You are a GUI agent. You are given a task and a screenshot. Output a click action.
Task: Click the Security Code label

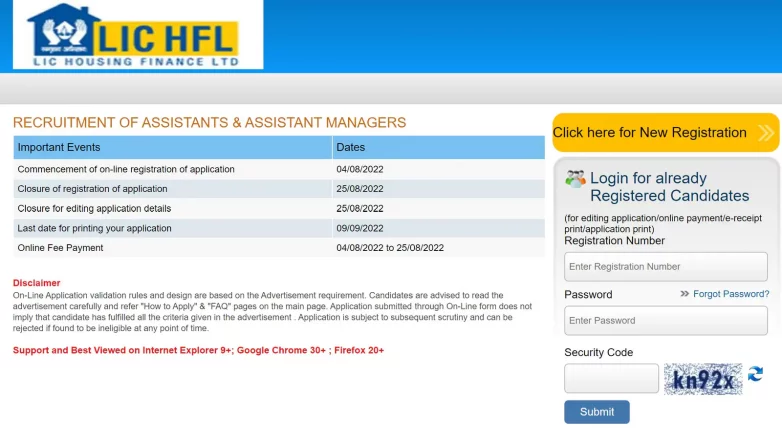598,352
